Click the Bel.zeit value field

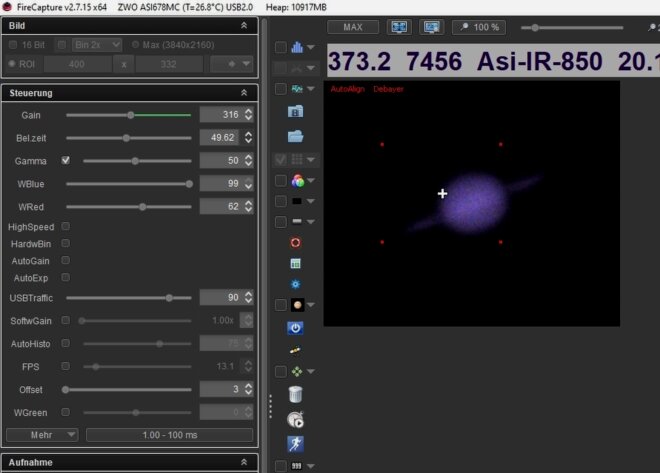pos(220,138)
